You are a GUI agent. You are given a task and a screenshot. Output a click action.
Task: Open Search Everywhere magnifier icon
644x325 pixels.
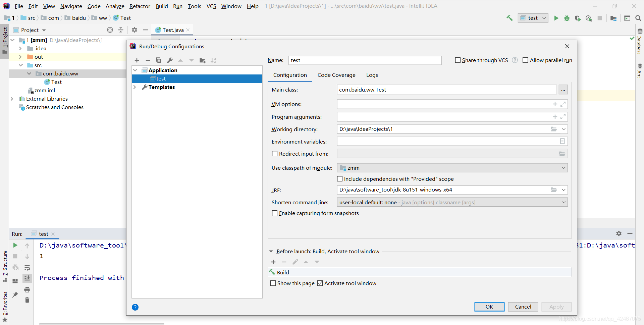pos(638,18)
